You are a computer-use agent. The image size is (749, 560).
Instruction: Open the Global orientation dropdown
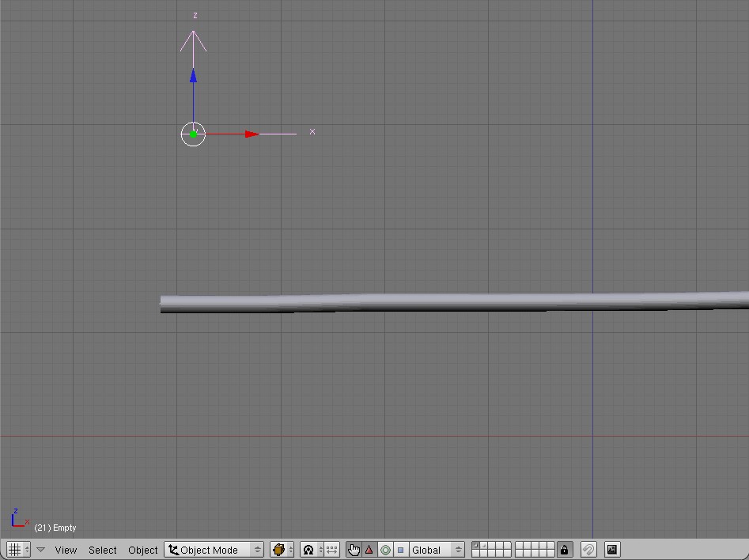tap(437, 550)
